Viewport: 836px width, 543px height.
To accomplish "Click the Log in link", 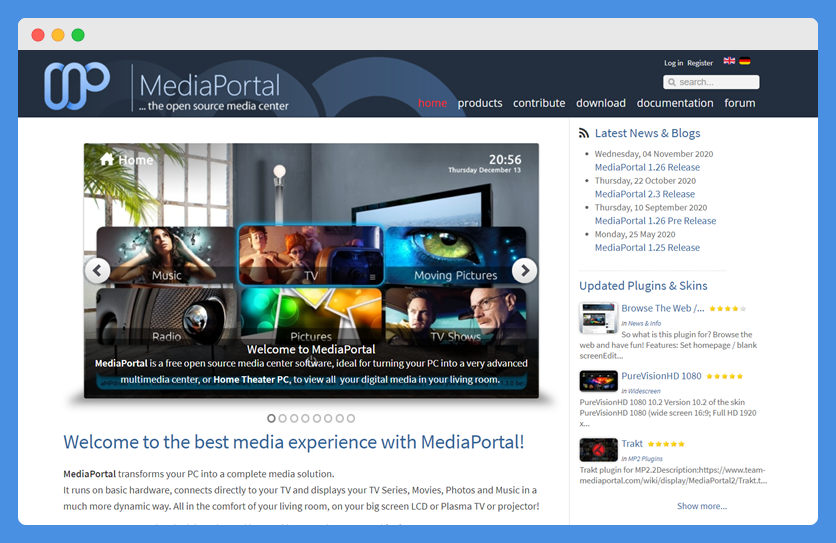I will click(x=673, y=63).
